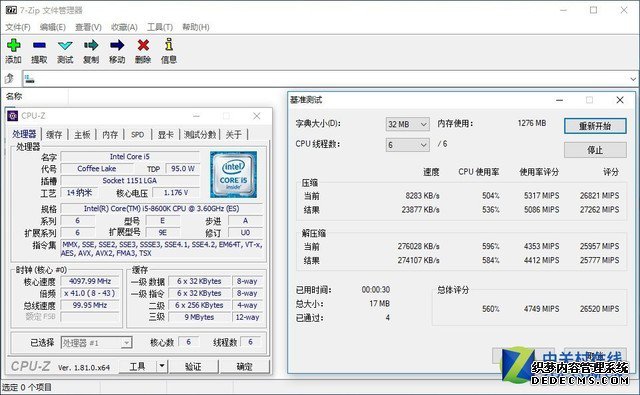The image size is (640, 395).
Task: Click the Delete (删除) red X icon
Action: pyautogui.click(x=143, y=45)
